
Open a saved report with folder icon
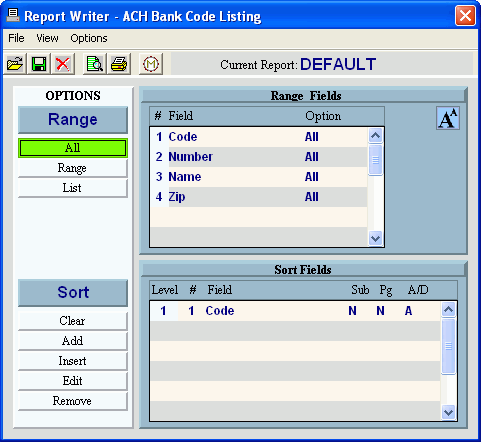tap(15, 64)
